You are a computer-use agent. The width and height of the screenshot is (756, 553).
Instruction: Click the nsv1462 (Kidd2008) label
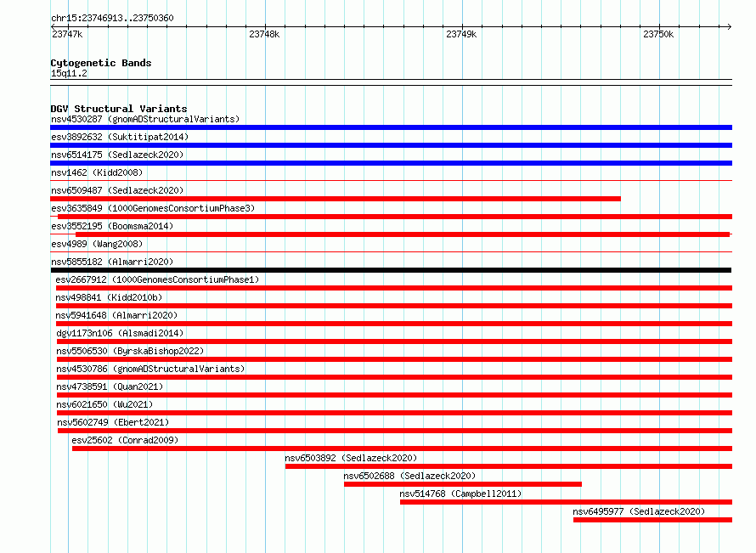[97, 172]
